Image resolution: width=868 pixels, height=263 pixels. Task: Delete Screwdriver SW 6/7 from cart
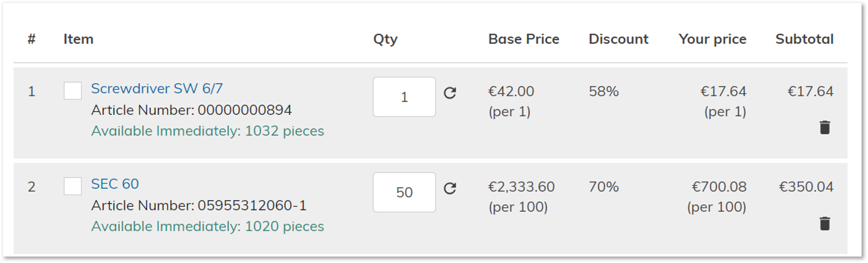pyautogui.click(x=825, y=127)
